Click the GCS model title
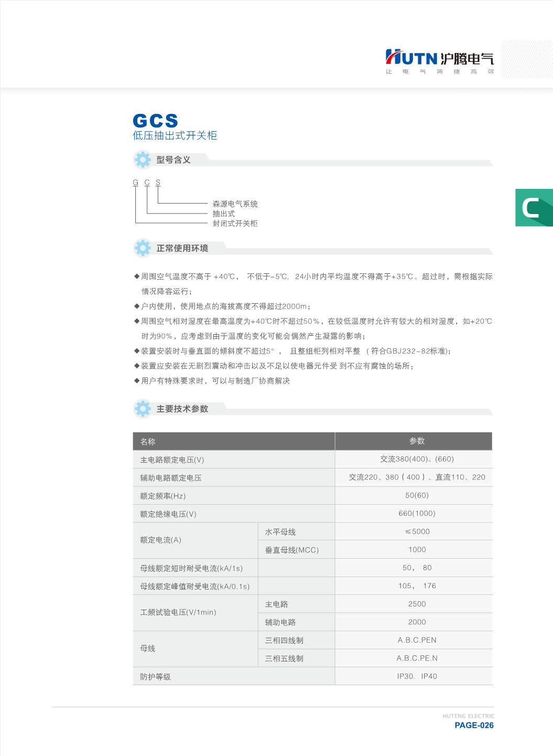Image resolution: width=553 pixels, height=756 pixels. (156, 120)
